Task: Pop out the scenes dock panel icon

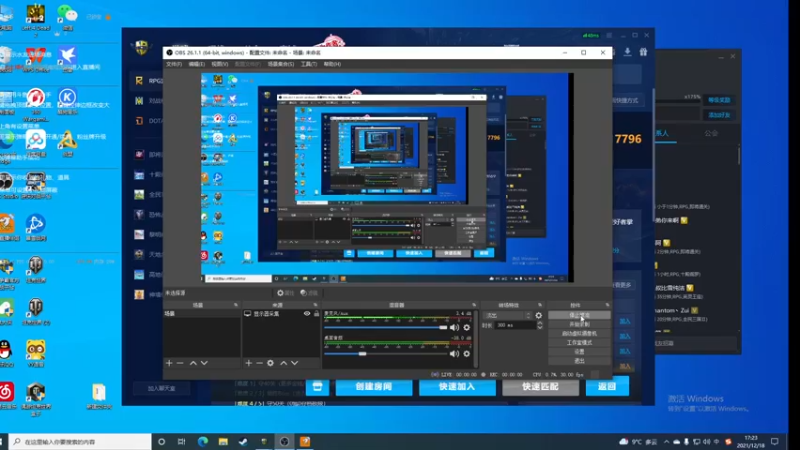Action: click(x=236, y=305)
